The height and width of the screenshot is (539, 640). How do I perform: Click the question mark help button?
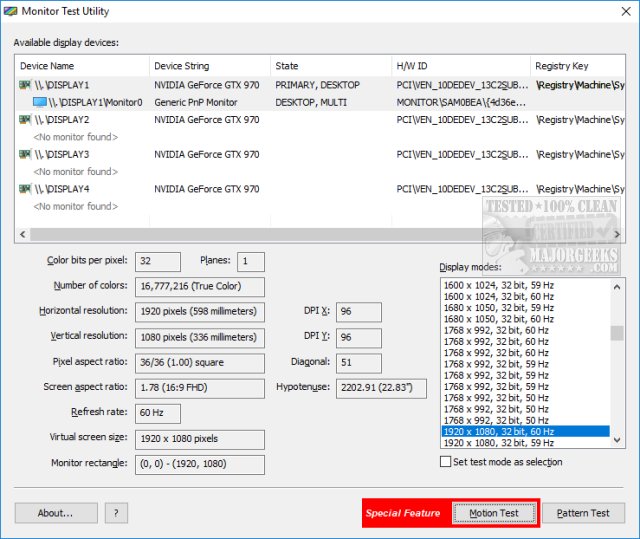[x=116, y=513]
